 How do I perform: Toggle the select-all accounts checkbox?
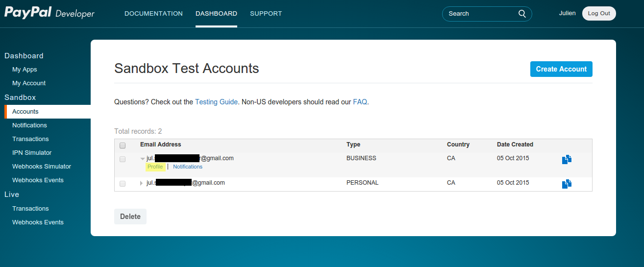[x=123, y=146]
